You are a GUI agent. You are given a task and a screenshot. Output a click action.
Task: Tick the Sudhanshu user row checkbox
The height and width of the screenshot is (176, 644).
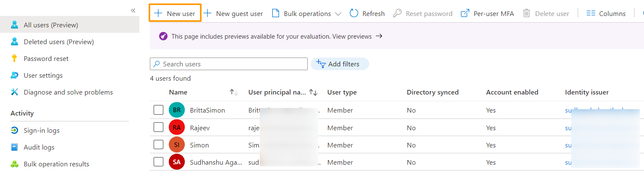tap(158, 162)
